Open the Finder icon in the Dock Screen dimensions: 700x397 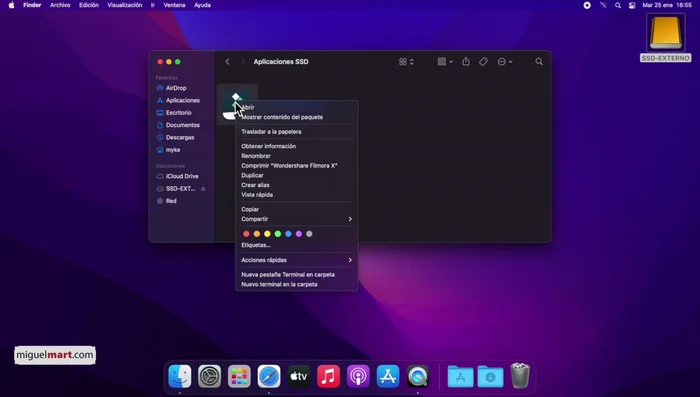180,376
